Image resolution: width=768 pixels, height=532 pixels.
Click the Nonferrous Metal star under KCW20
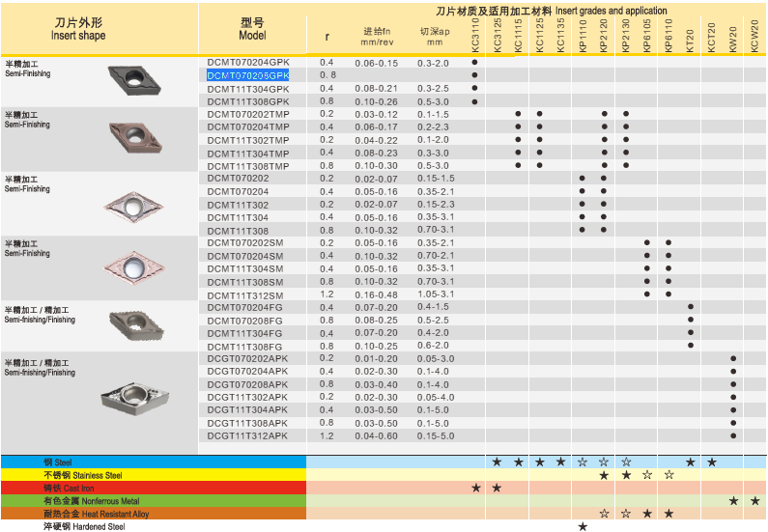(754, 501)
